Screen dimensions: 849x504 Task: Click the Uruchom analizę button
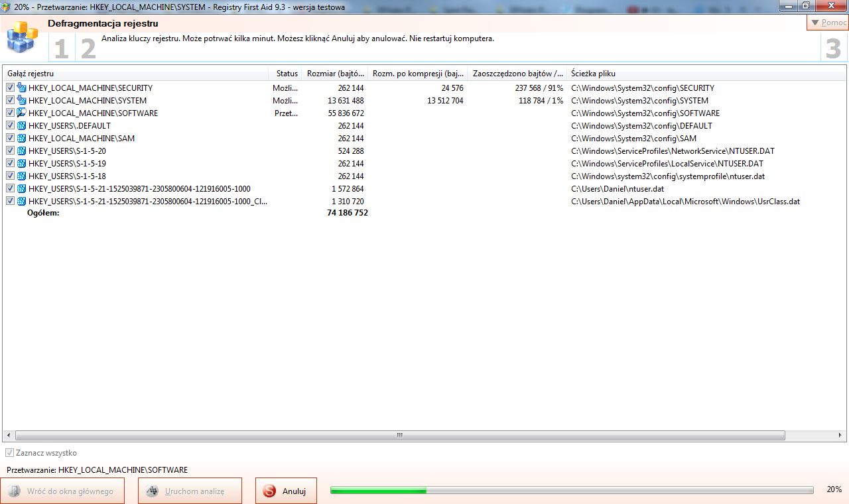[x=190, y=491]
